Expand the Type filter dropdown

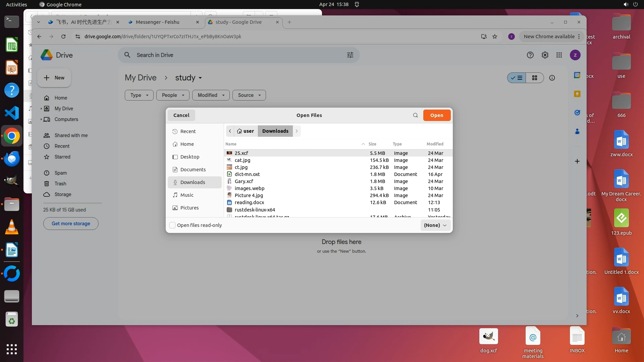pyautogui.click(x=139, y=95)
